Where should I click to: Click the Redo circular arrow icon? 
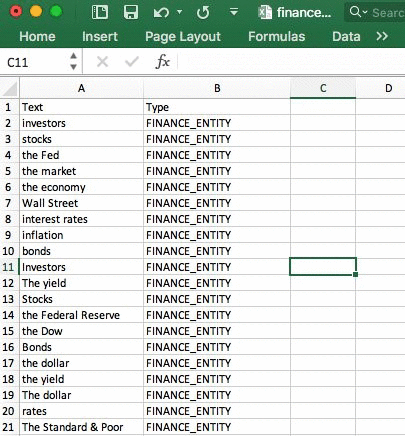(x=203, y=13)
